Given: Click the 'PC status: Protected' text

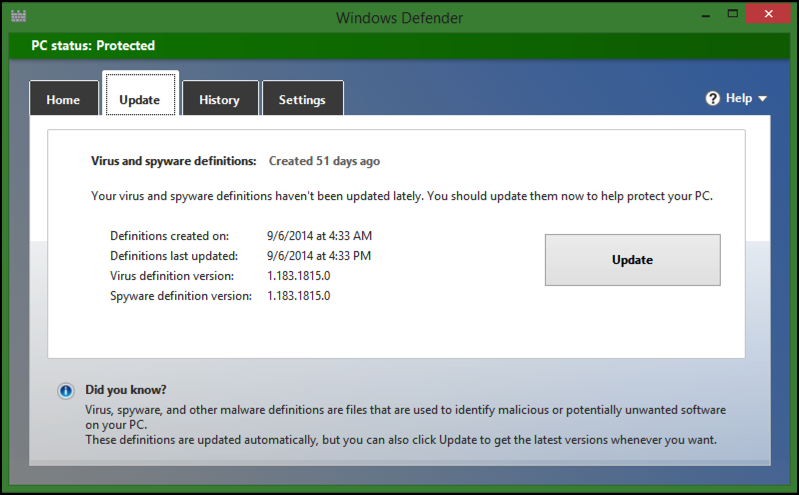Looking at the screenshot, I should (93, 45).
